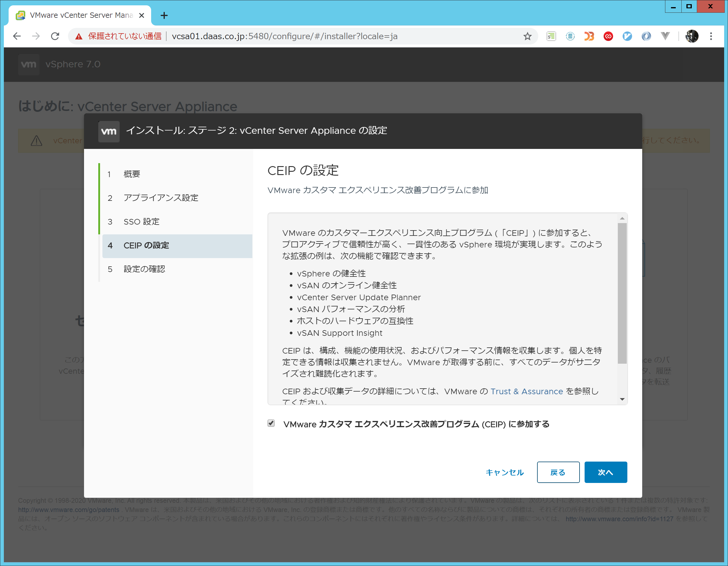Open the teal circular extension icon
The height and width of the screenshot is (566, 728).
pos(570,36)
